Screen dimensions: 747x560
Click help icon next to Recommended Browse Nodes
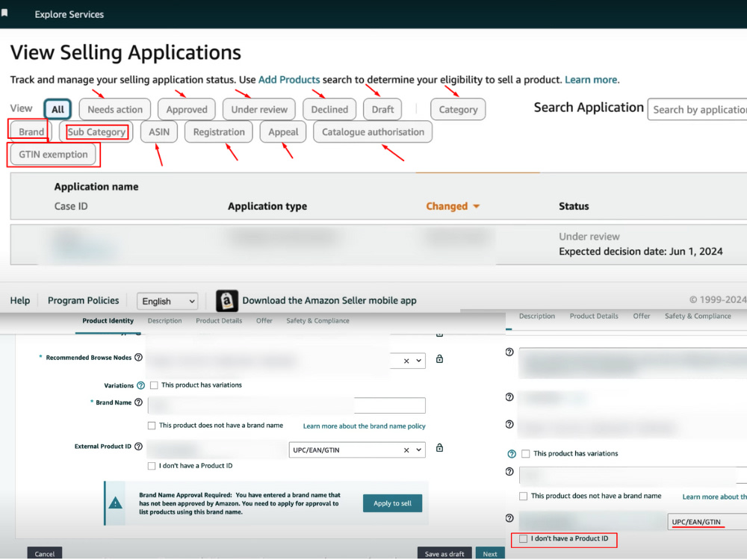139,357
